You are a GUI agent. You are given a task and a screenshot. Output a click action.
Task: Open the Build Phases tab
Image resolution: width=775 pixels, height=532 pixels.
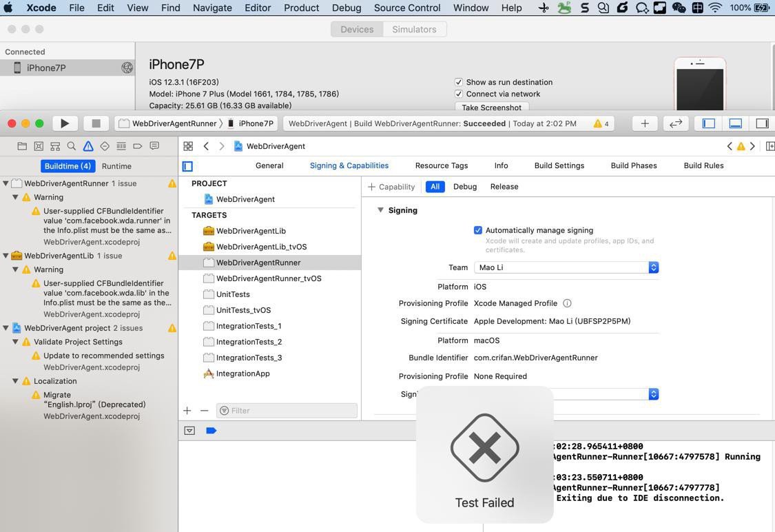tap(634, 165)
